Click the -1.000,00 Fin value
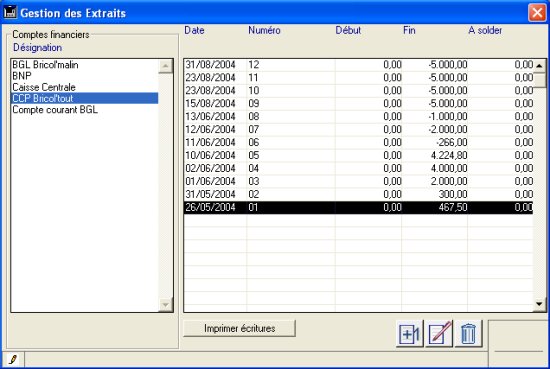 coord(448,116)
